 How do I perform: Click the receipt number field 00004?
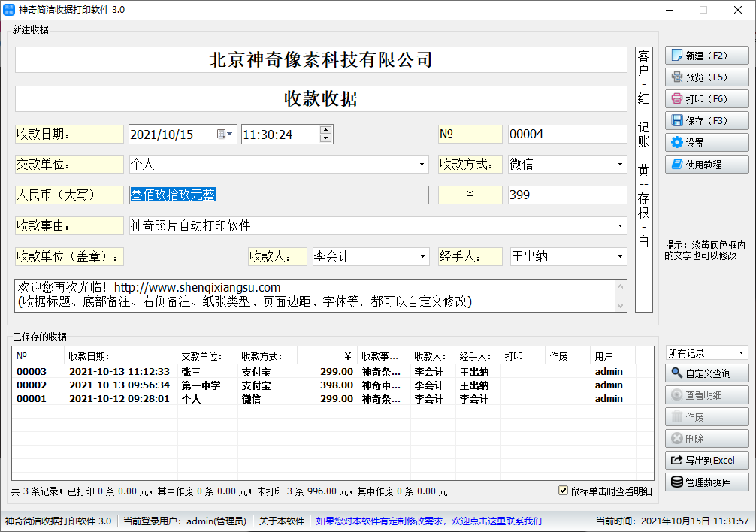(x=567, y=134)
